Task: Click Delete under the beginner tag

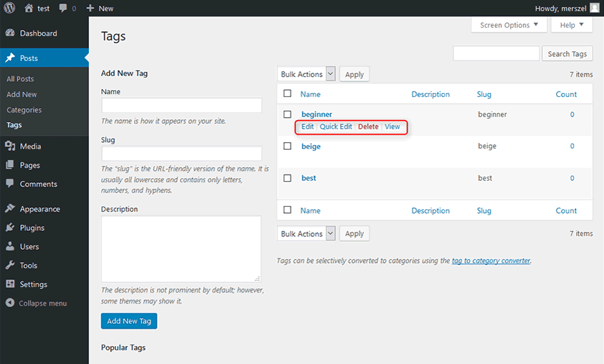Action: pyautogui.click(x=368, y=127)
